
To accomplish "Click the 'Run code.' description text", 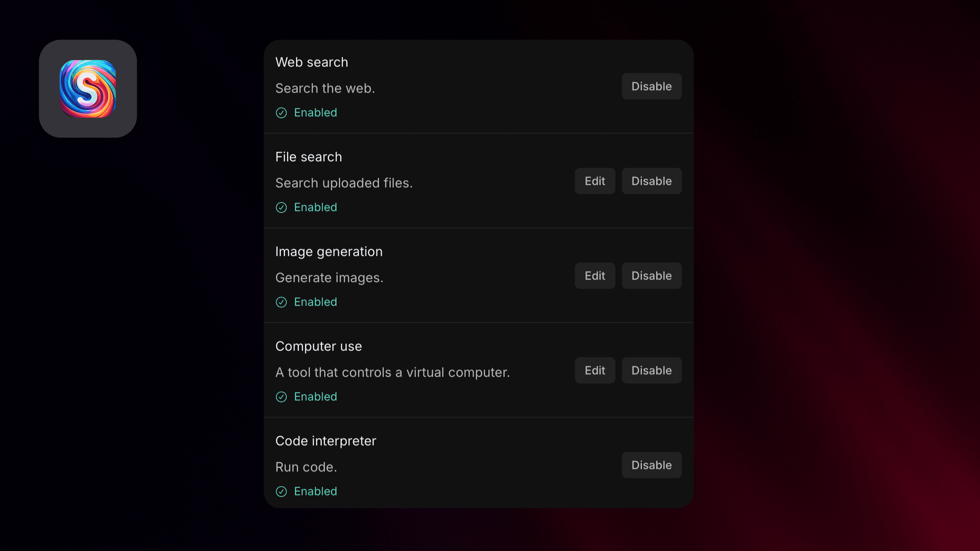I will [307, 467].
